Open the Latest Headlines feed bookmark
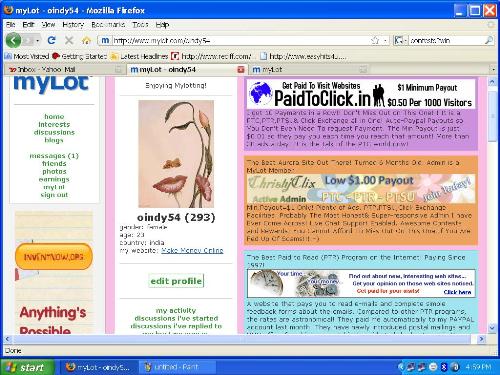The width and height of the screenshot is (500, 375). point(139,56)
